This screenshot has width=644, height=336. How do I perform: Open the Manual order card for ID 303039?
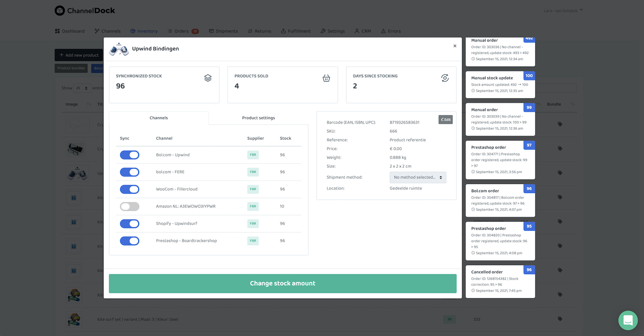[500, 119]
